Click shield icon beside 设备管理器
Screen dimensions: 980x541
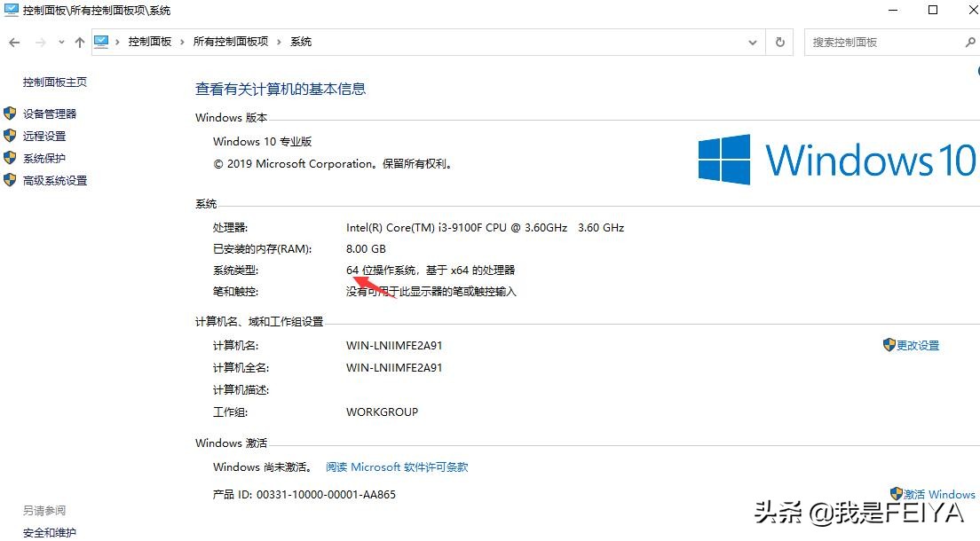tap(10, 113)
